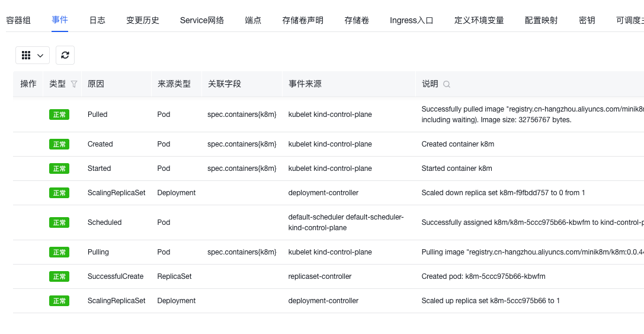
Task: Click the 正常 badge on Scheduled row
Action: pyautogui.click(x=59, y=222)
